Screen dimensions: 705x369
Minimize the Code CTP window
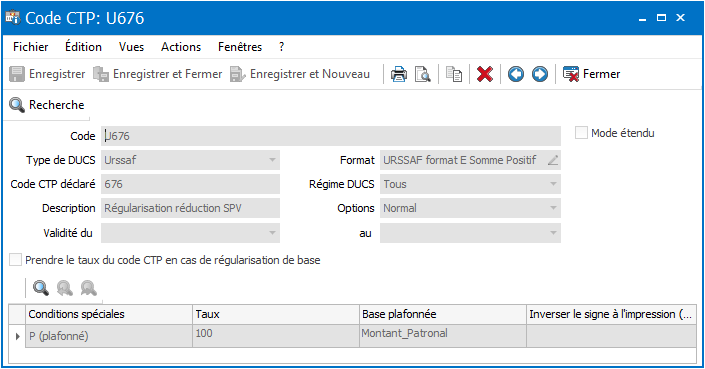[x=643, y=18]
